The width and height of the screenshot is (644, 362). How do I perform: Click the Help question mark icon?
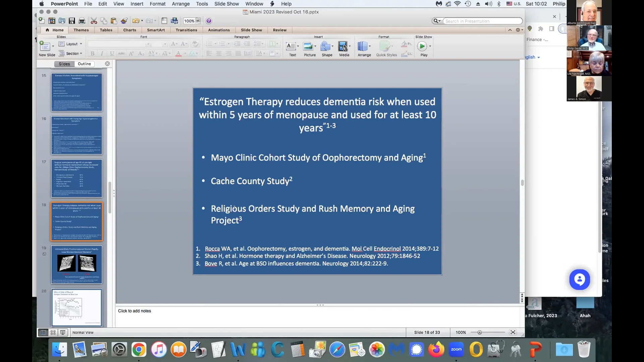tap(209, 21)
